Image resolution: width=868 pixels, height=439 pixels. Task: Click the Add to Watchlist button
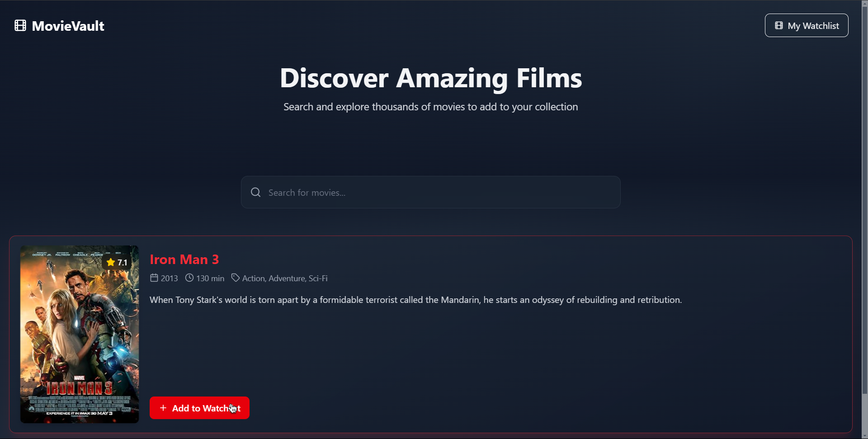(199, 408)
